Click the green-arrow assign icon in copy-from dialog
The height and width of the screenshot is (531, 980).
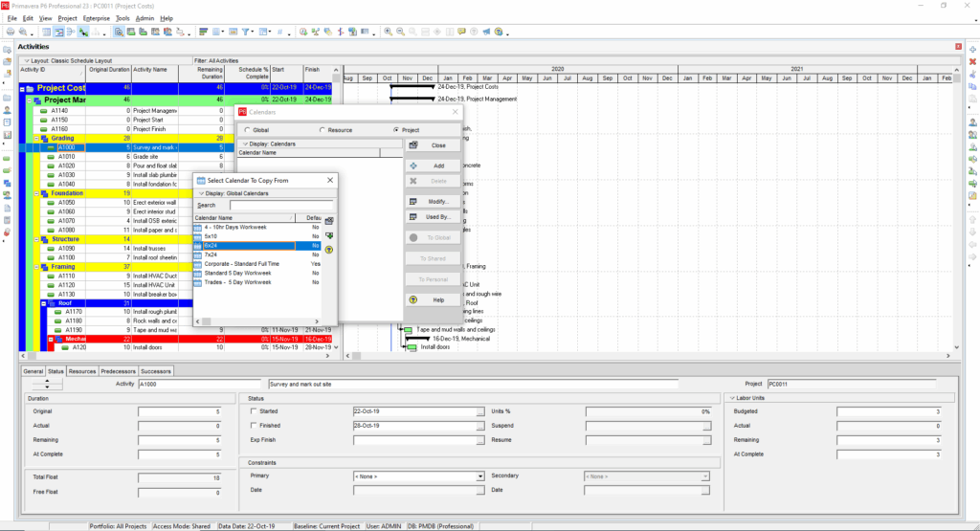(329, 235)
